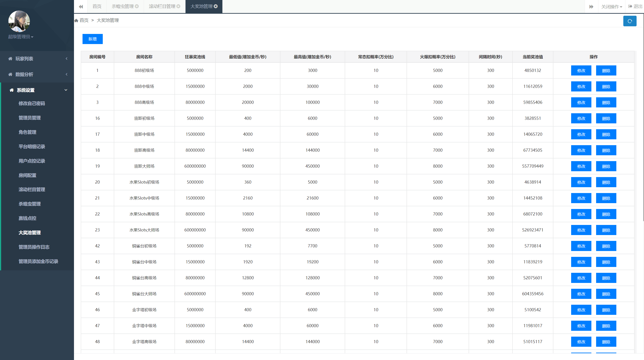Click the home icon in the breadcrumb

click(x=76, y=20)
